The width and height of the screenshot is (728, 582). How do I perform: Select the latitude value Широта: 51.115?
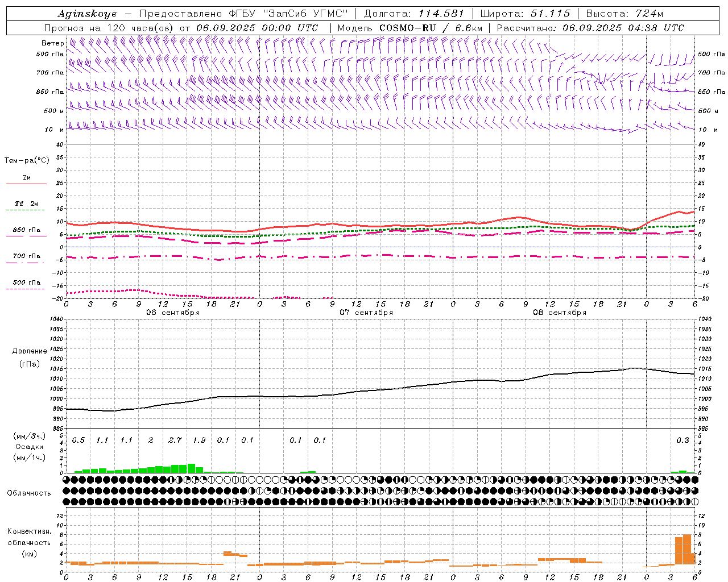tap(526, 14)
